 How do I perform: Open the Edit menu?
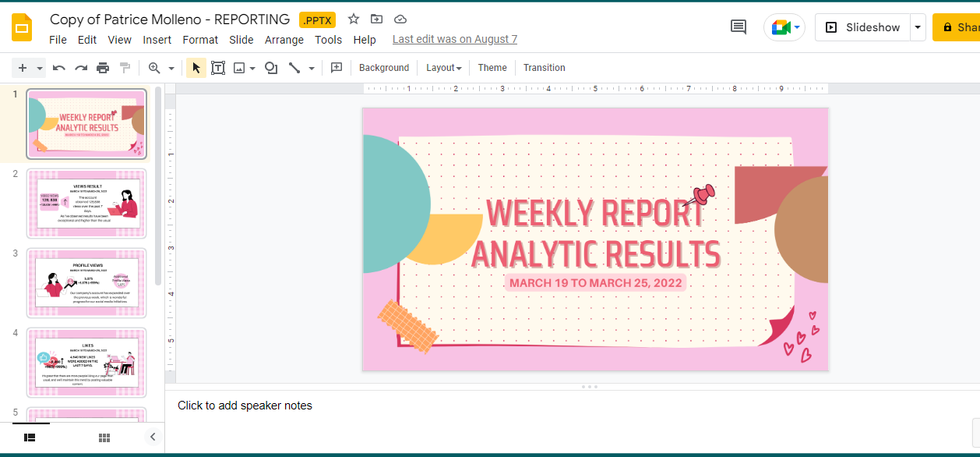[x=87, y=40]
